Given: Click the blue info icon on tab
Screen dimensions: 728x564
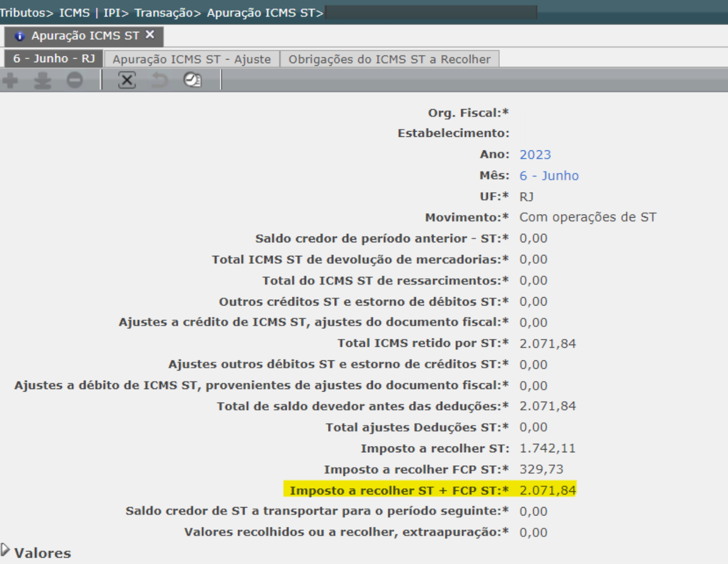Looking at the screenshot, I should [20, 36].
